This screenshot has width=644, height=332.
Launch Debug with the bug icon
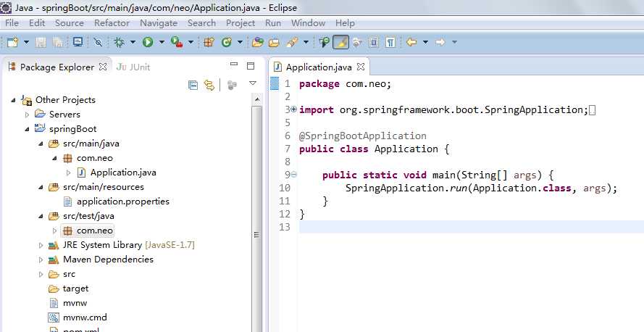pos(119,42)
